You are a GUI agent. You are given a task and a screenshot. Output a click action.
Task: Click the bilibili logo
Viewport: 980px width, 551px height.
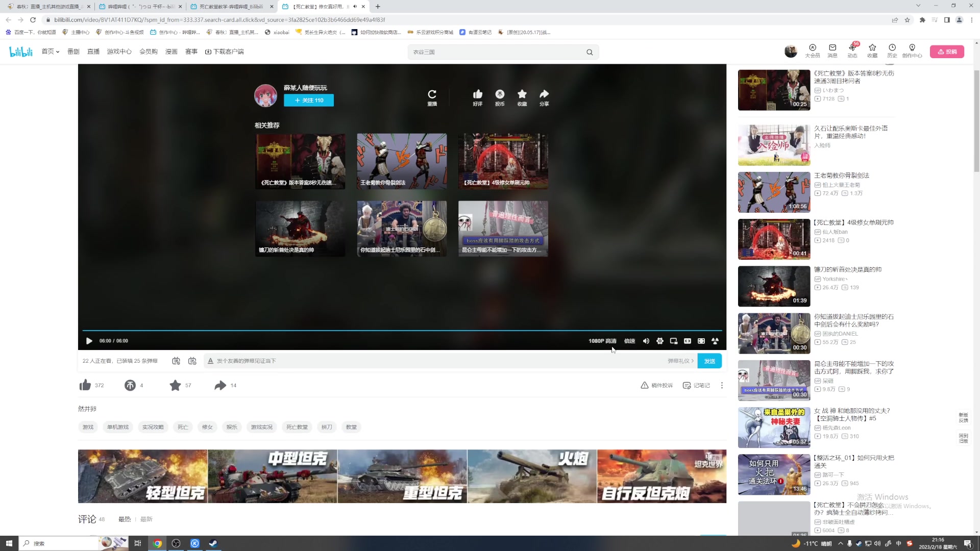coord(21,52)
